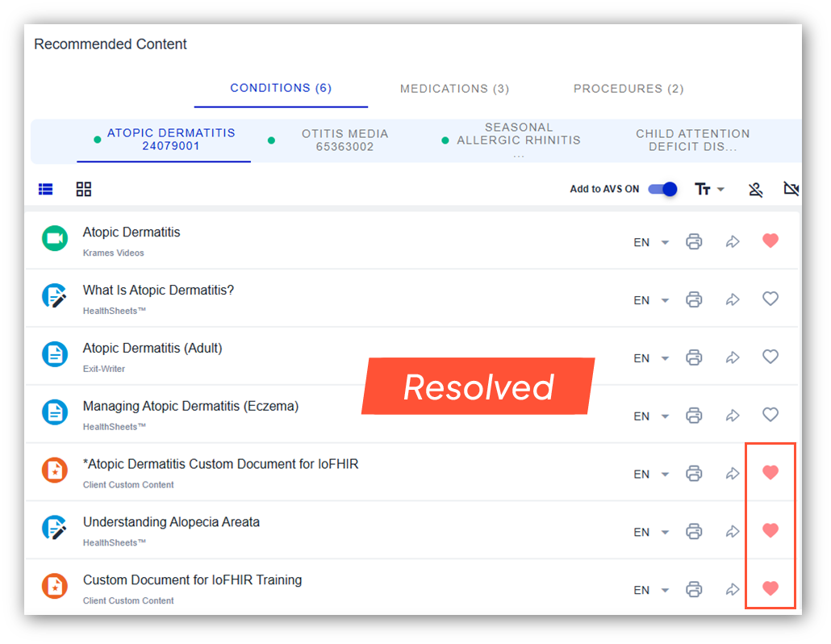
Task: Expand EN language dropdown for Atopic Dermatitis (Adult)
Action: tap(652, 358)
